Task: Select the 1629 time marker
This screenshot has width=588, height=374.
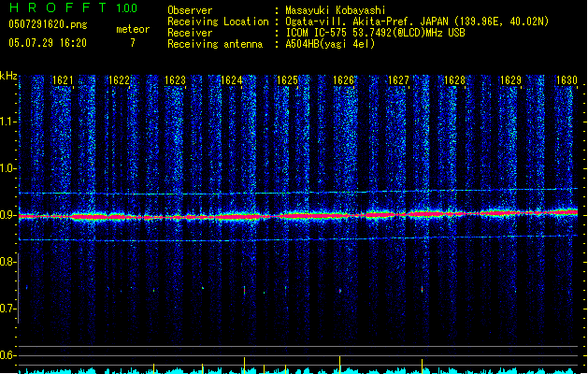Action: pos(510,80)
